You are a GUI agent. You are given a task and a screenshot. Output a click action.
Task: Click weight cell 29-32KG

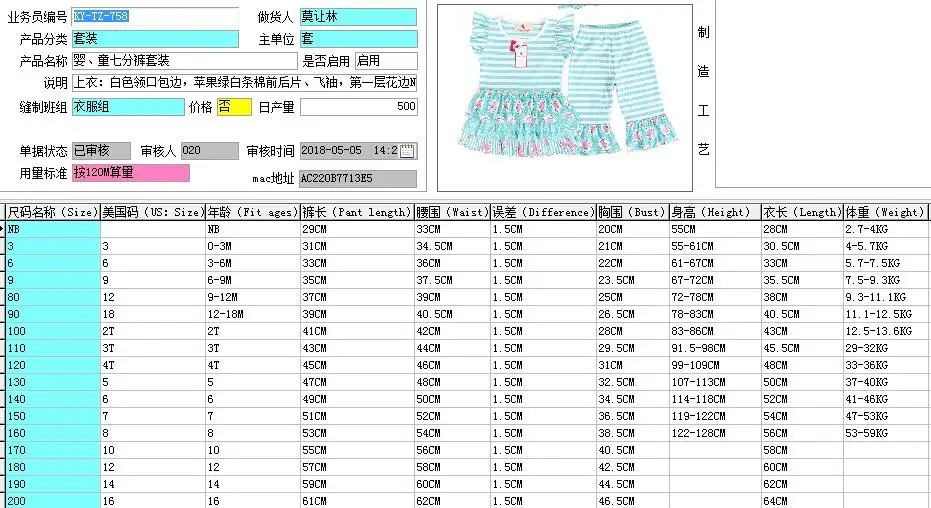click(x=885, y=348)
